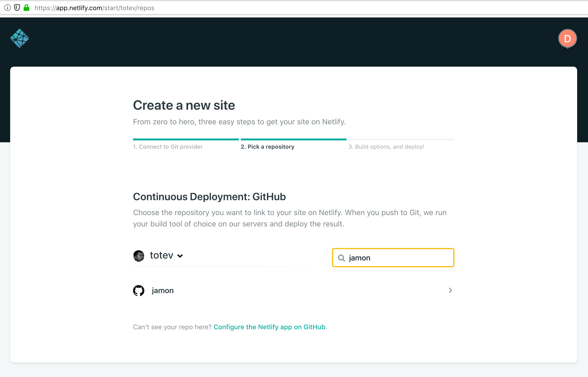Click the totev profile avatar picture

(x=139, y=256)
